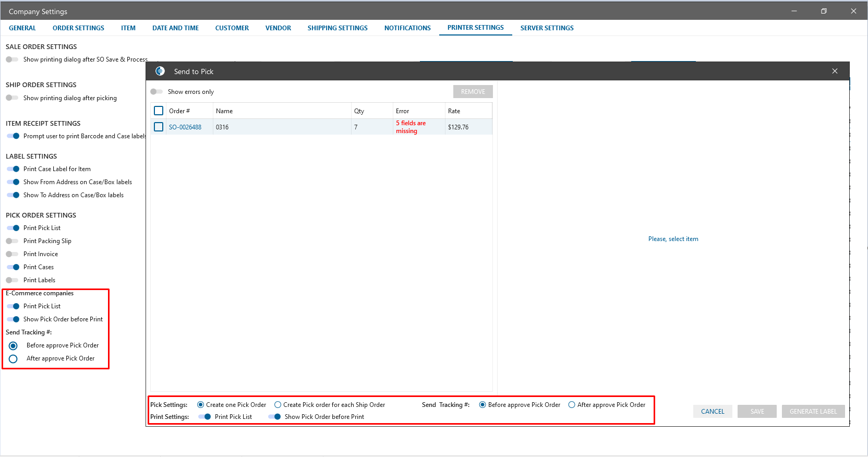Select After approve Pick Order in settings panel
Image resolution: width=868 pixels, height=457 pixels.
point(13,359)
